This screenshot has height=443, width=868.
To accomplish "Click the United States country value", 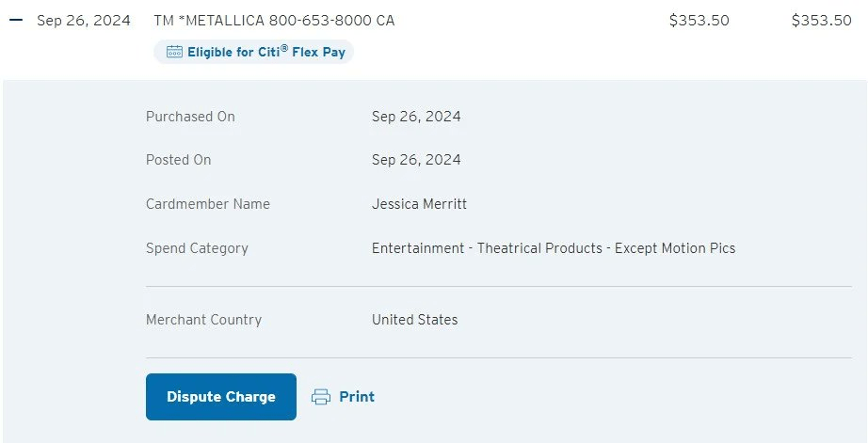I will click(x=414, y=320).
